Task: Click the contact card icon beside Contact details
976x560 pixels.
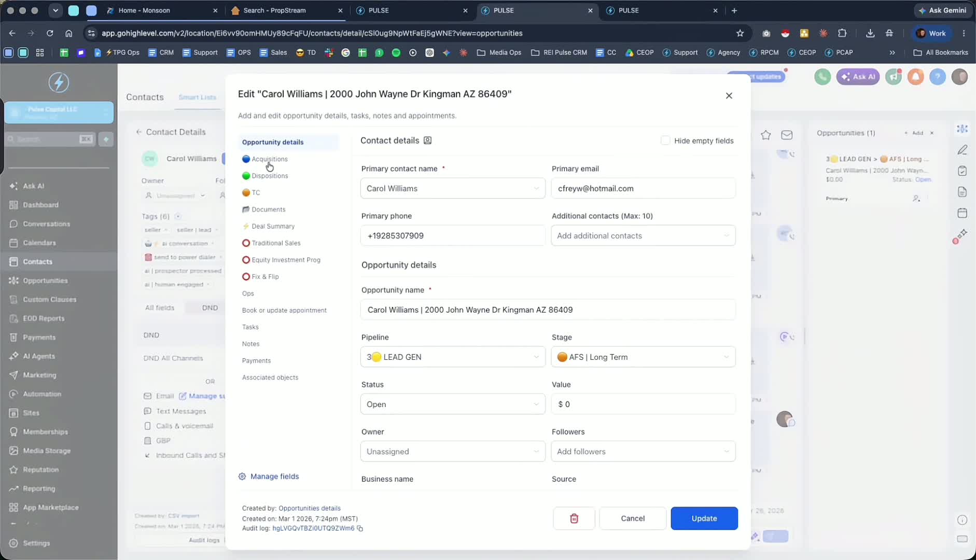Action: coord(427,141)
